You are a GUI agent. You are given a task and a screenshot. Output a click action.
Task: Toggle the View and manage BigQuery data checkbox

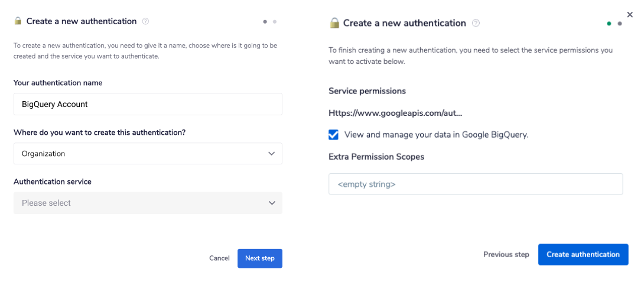pyautogui.click(x=334, y=135)
